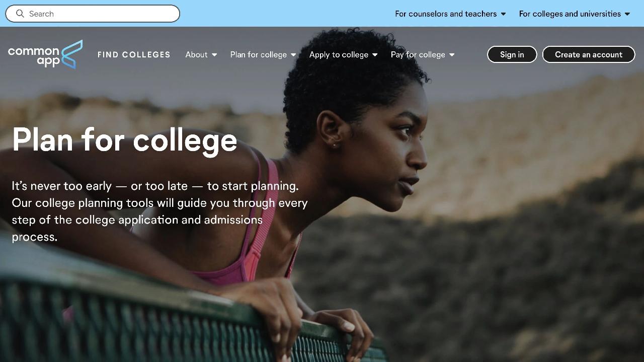Click the Sign in button
The width and height of the screenshot is (644, 362).
click(512, 54)
